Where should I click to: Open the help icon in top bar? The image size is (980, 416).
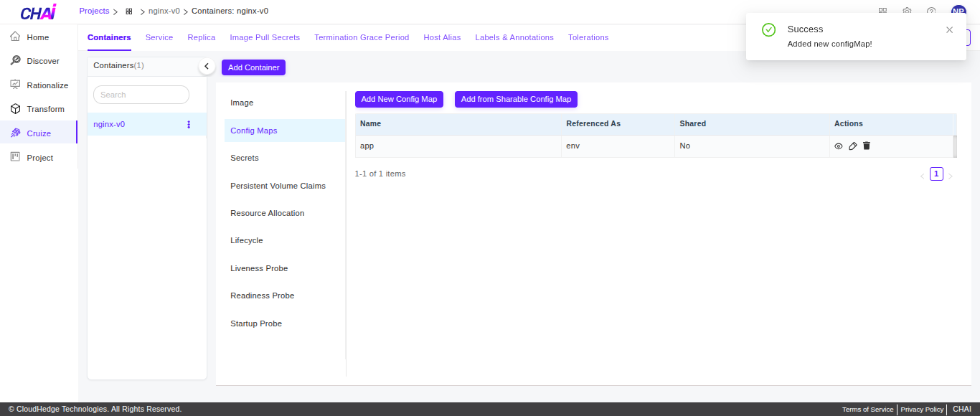[x=931, y=11]
